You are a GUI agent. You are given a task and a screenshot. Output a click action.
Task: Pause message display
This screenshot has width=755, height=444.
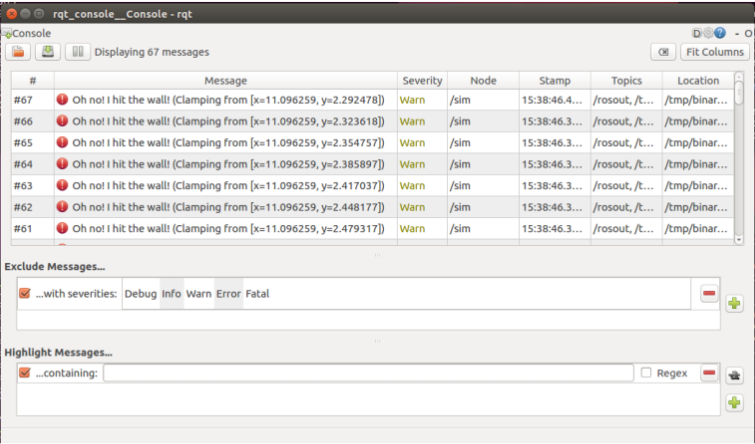pyautogui.click(x=78, y=52)
